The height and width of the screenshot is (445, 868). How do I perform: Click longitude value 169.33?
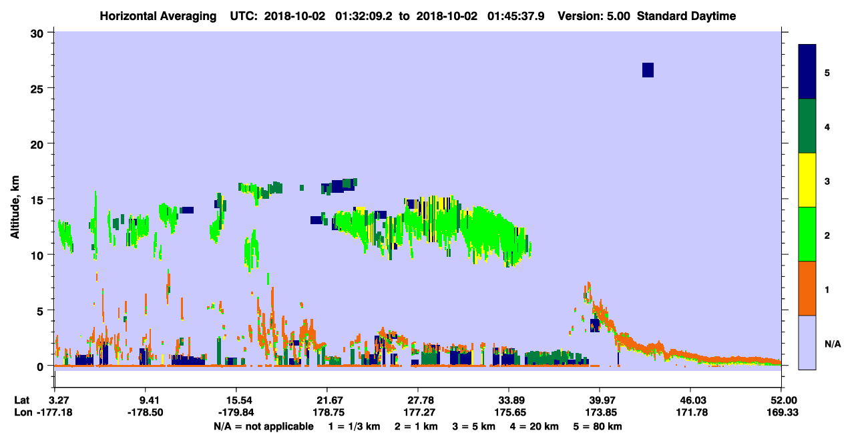[x=782, y=412]
